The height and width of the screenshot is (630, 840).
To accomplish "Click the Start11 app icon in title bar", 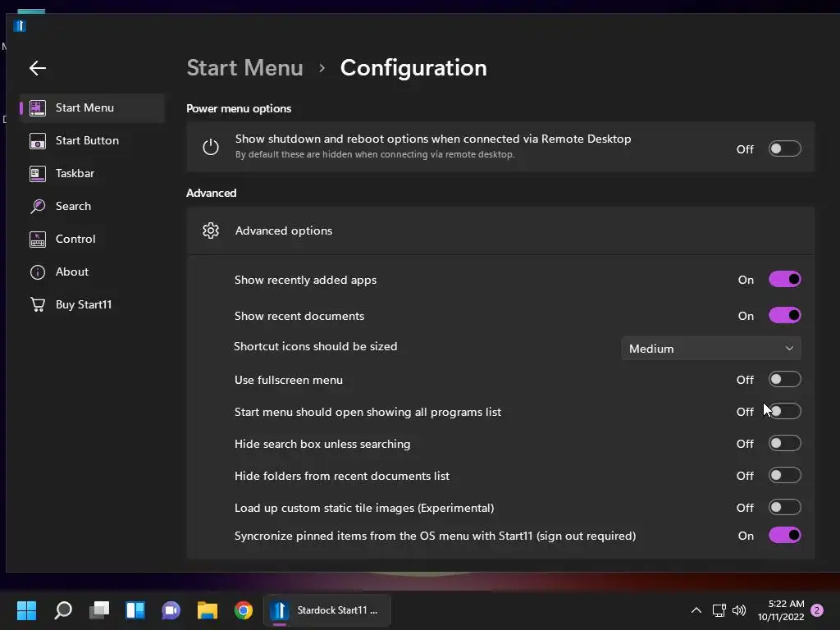I will 20,25.
